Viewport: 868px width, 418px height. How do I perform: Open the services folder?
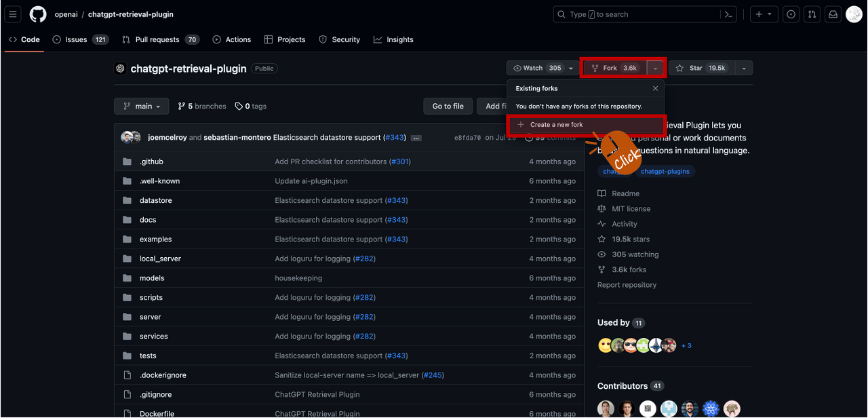click(x=153, y=337)
